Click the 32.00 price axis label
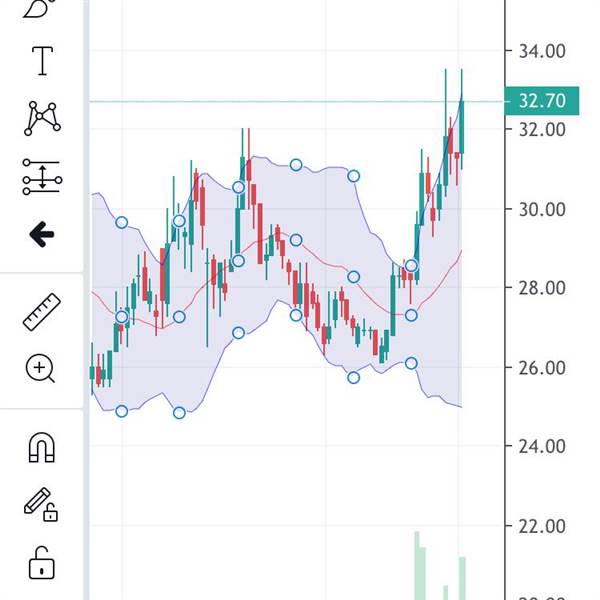 pyautogui.click(x=542, y=130)
